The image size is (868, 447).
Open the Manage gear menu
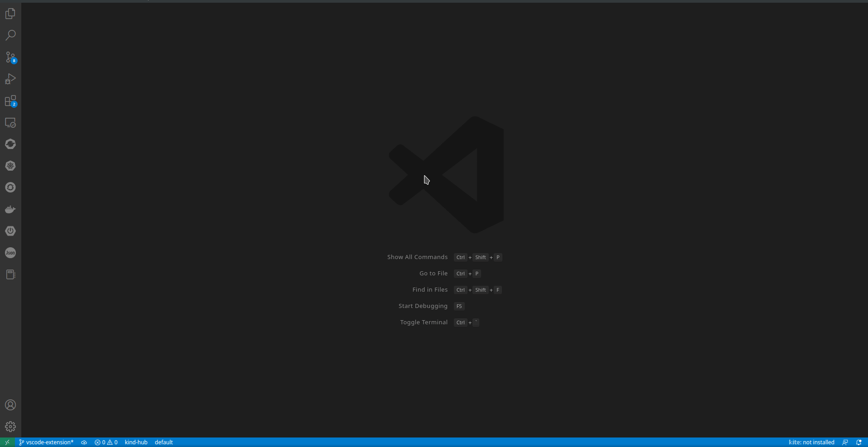point(10,427)
